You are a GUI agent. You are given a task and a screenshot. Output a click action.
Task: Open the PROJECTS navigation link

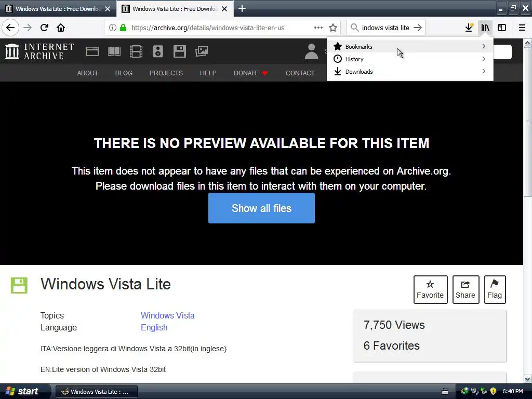[x=166, y=73]
